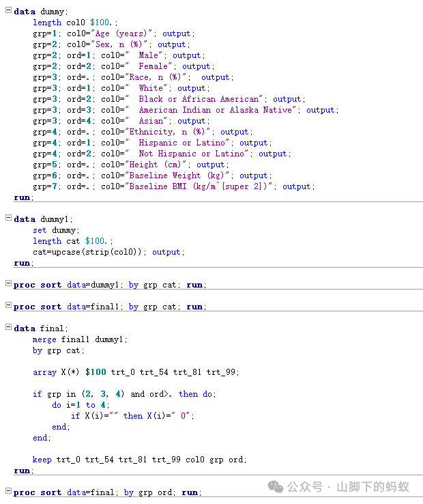Click the 'run;' ending data dummy1
Image resolution: width=423 pixels, height=504 pixels.
tap(23, 263)
